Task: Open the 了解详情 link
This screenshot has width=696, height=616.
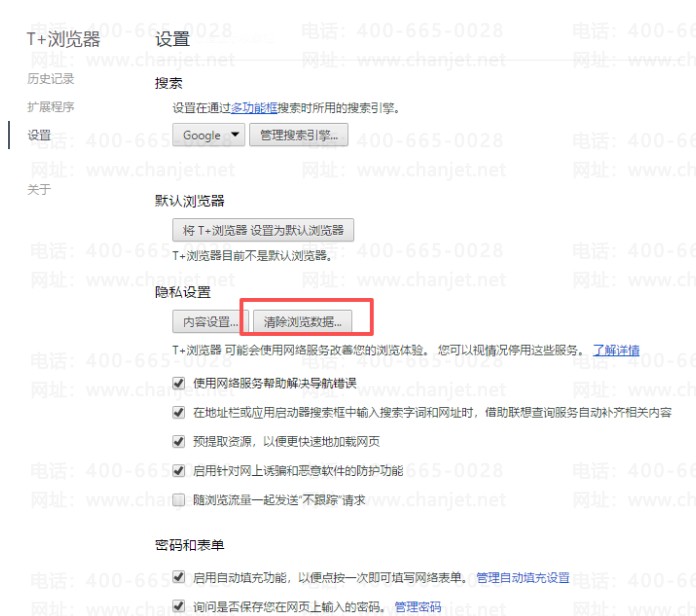Action: point(616,350)
